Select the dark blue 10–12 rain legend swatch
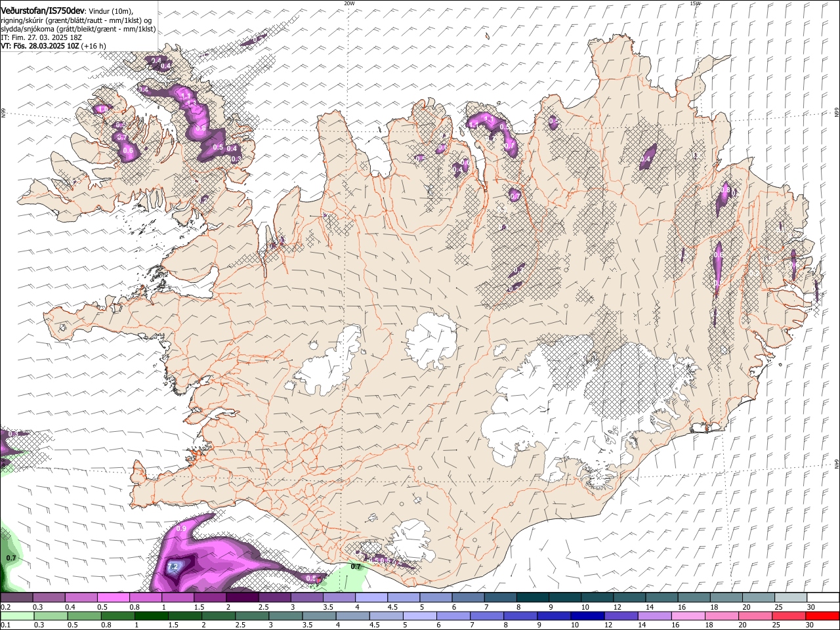Screen dimensions: 840x630 (587, 616)
